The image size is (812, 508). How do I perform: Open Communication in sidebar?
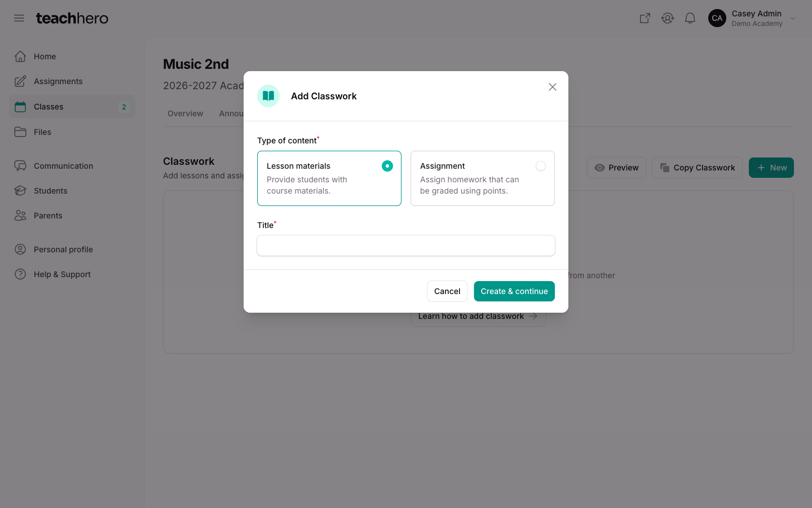[72, 166]
